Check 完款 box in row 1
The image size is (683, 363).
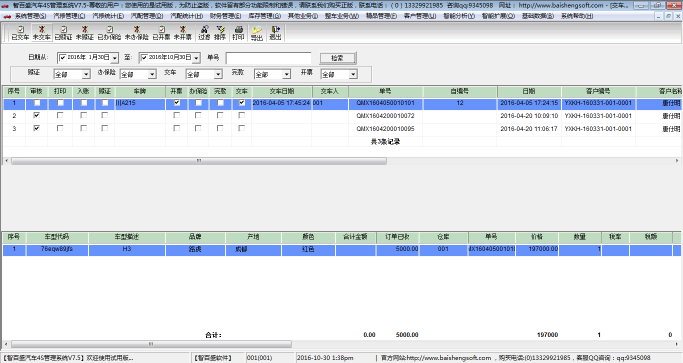click(220, 103)
